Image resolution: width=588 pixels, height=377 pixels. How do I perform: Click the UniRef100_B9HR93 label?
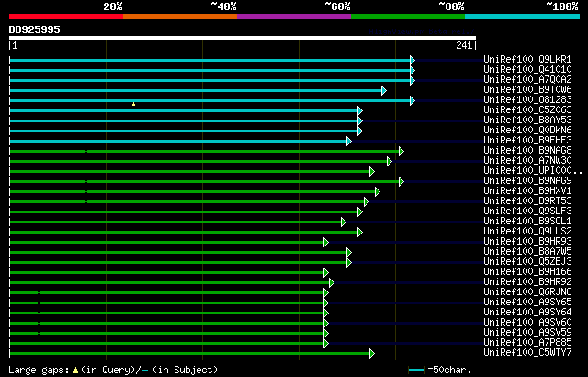(x=527, y=242)
